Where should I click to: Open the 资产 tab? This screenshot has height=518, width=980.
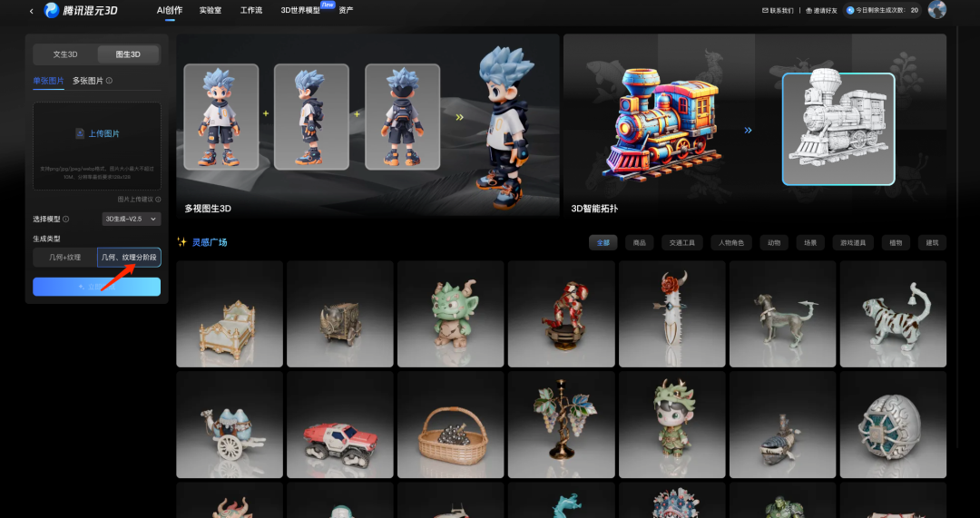click(346, 10)
